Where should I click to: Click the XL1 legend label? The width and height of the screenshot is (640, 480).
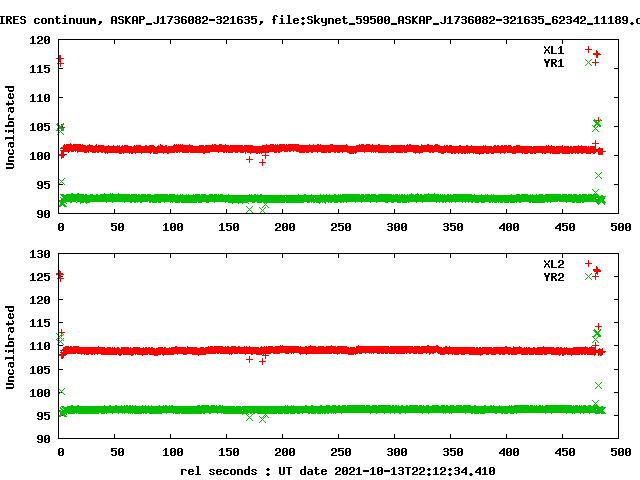click(x=553, y=50)
